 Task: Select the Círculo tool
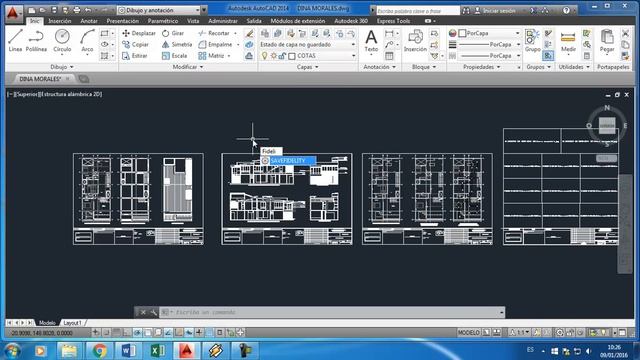[62, 41]
